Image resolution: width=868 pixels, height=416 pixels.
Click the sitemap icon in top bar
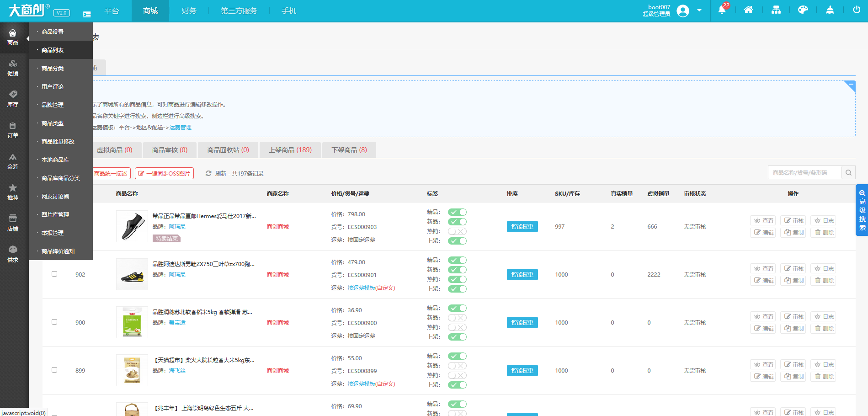(776, 10)
